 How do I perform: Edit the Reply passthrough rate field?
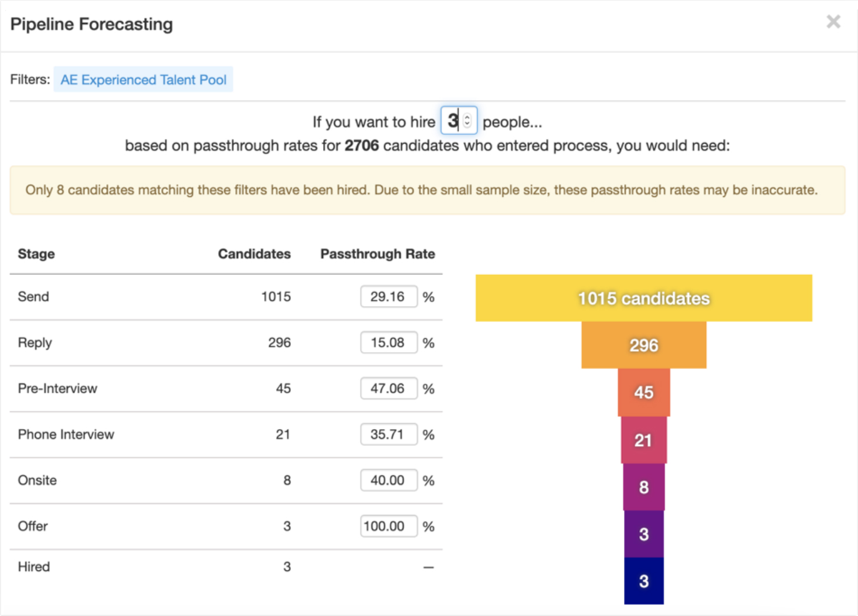(388, 342)
